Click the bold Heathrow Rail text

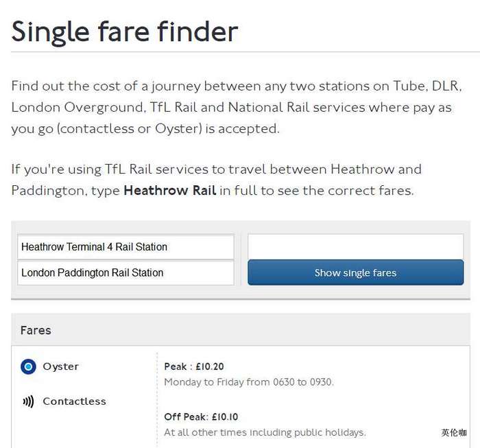169,191
